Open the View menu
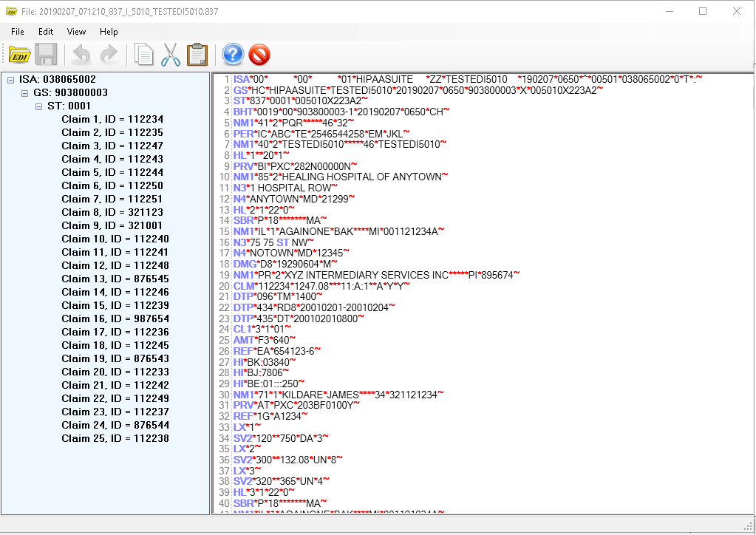The width and height of the screenshot is (756, 535). tap(76, 32)
